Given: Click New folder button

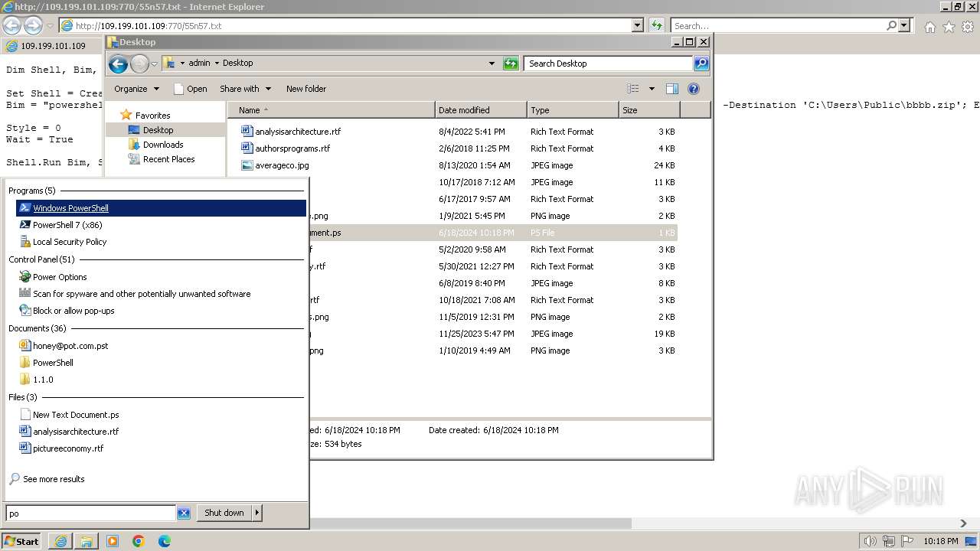Looking at the screenshot, I should click(x=306, y=89).
